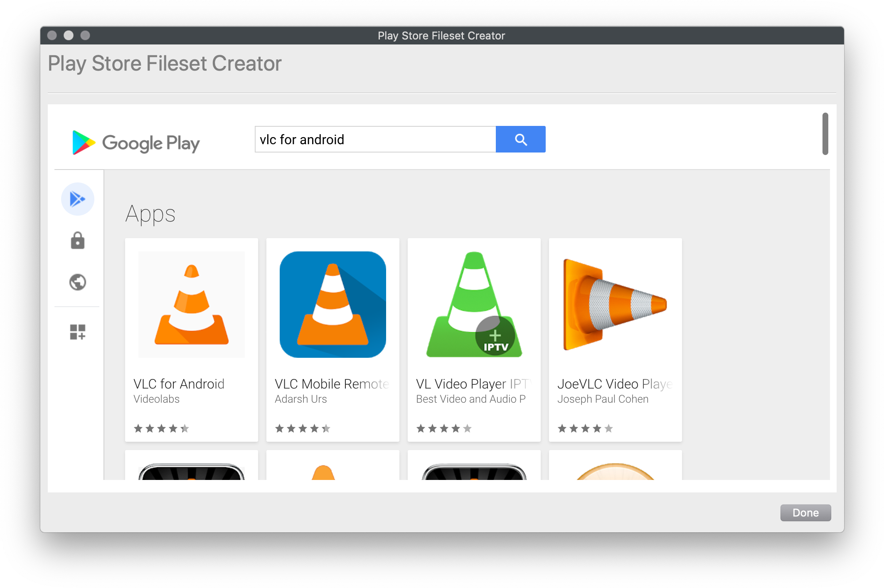Image resolution: width=884 pixels, height=588 pixels.
Task: Click the Google Play logo
Action: (136, 143)
